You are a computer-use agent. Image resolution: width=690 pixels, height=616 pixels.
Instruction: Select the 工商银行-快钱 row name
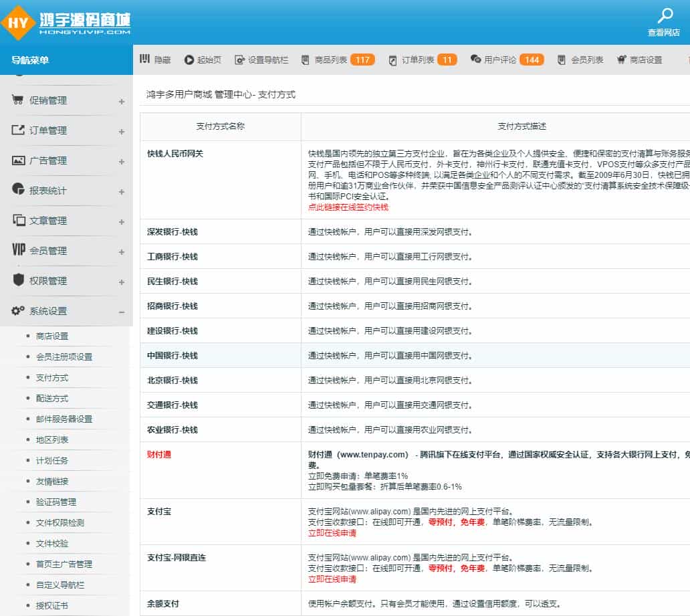coord(172,257)
